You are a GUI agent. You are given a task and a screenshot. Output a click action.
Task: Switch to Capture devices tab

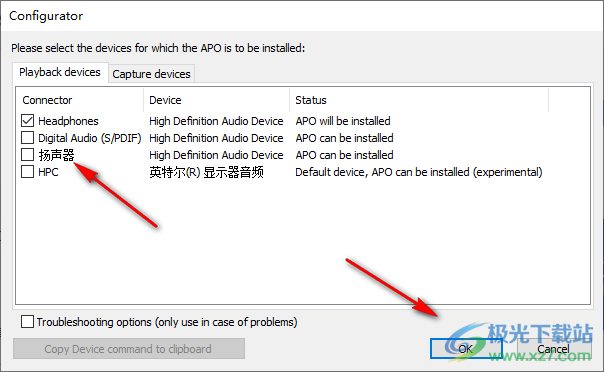[151, 74]
